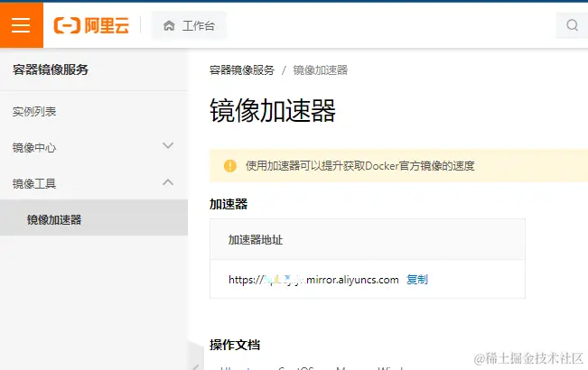Viewport: 588px width, 370px height.
Task: Select 镜像加速器 sidebar item
Action: point(94,217)
